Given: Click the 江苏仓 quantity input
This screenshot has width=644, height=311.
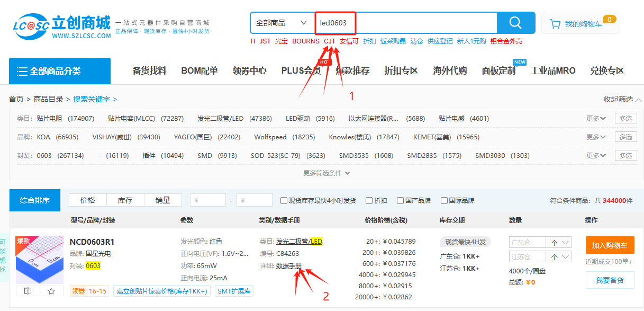Looking at the screenshot, I should 529,257.
